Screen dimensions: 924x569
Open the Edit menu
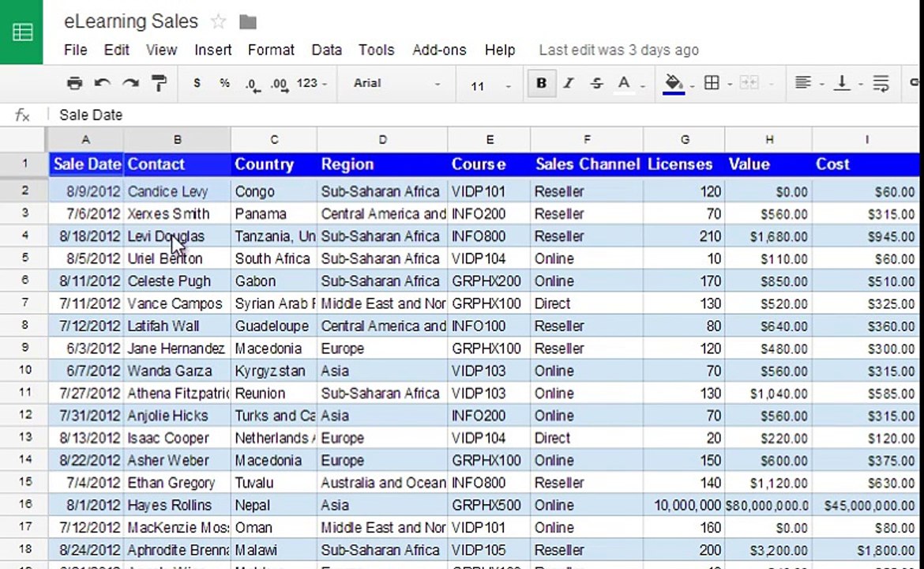pyautogui.click(x=117, y=50)
